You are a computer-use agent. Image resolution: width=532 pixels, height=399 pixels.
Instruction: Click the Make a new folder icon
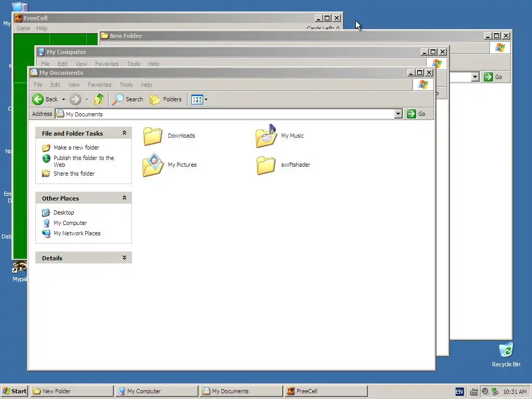(x=46, y=148)
